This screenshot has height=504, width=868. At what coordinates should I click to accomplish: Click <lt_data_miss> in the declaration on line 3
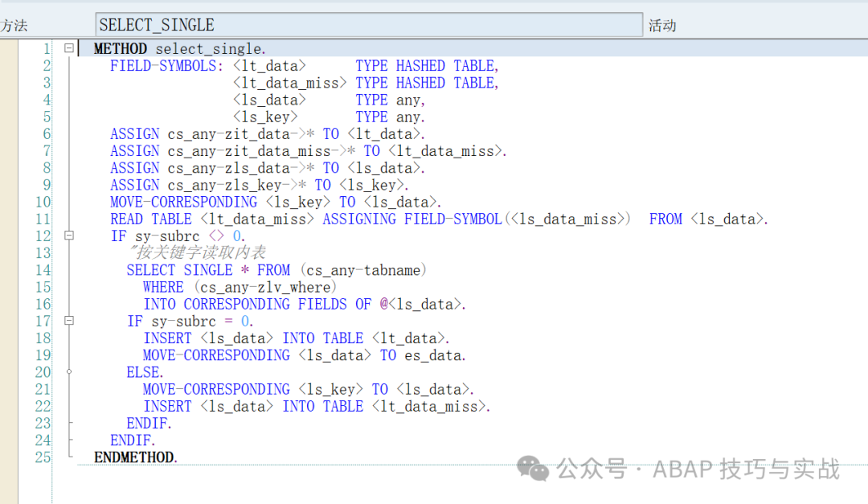click(289, 83)
